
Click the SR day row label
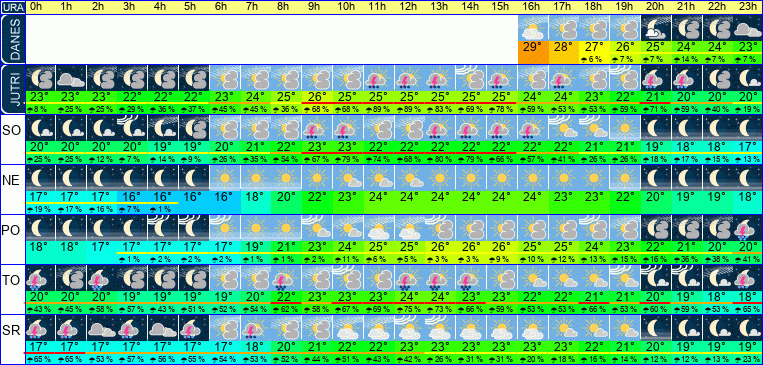pyautogui.click(x=12, y=331)
